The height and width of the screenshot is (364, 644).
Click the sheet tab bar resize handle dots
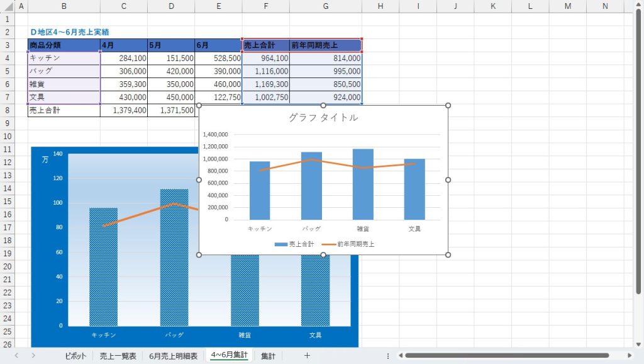[x=388, y=356]
